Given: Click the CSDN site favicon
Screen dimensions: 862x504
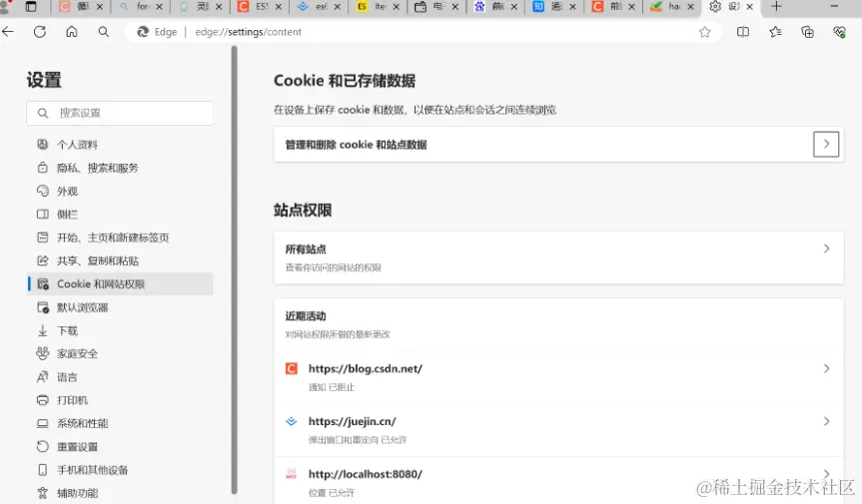Looking at the screenshot, I should click(292, 368).
